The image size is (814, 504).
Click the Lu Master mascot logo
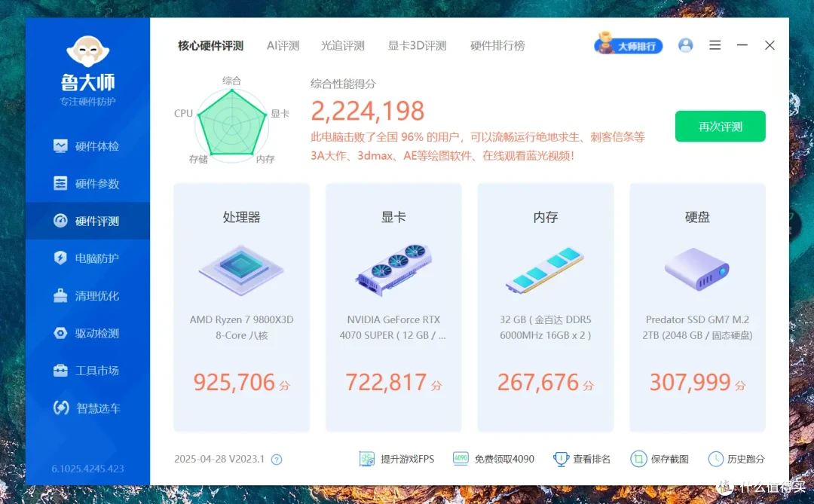point(87,51)
